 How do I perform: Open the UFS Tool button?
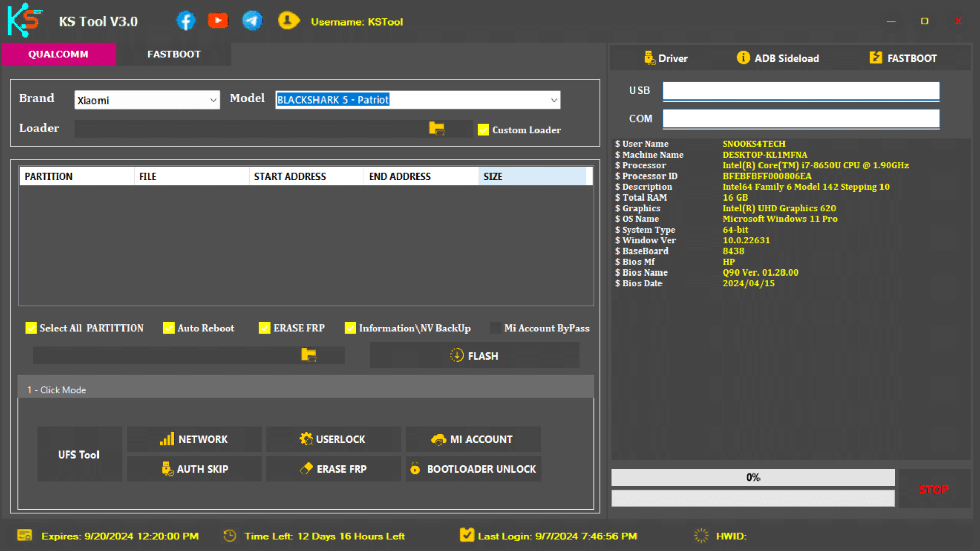tap(79, 454)
